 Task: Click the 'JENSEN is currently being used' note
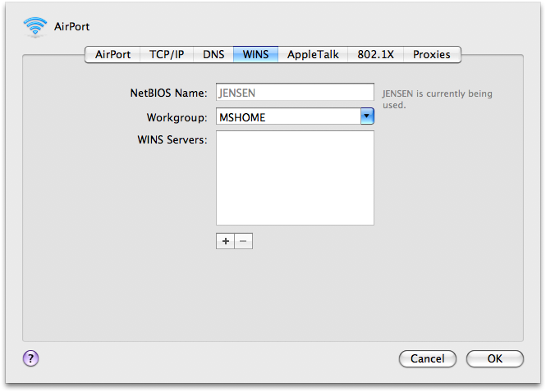coord(437,99)
